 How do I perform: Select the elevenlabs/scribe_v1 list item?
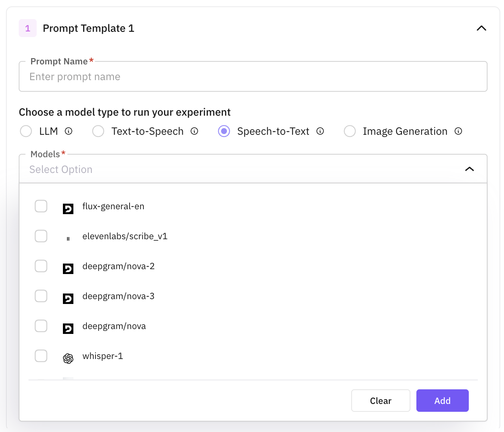pyautogui.click(x=125, y=236)
